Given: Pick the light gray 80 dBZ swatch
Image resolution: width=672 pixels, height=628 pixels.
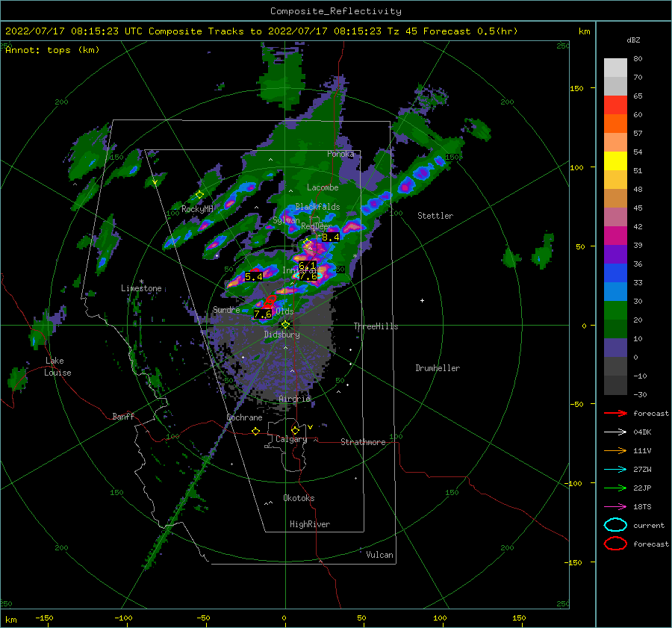Looking at the screenshot, I should (x=615, y=68).
